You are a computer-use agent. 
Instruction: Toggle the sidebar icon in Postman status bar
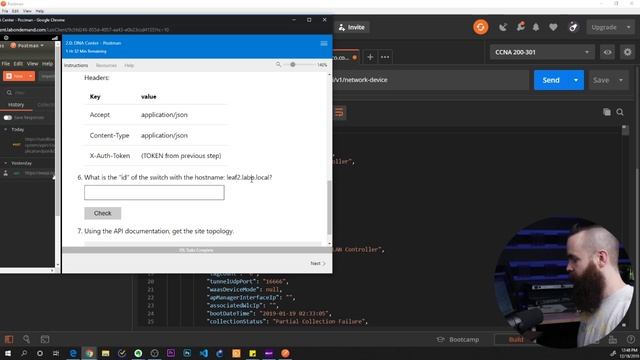(x=9, y=339)
